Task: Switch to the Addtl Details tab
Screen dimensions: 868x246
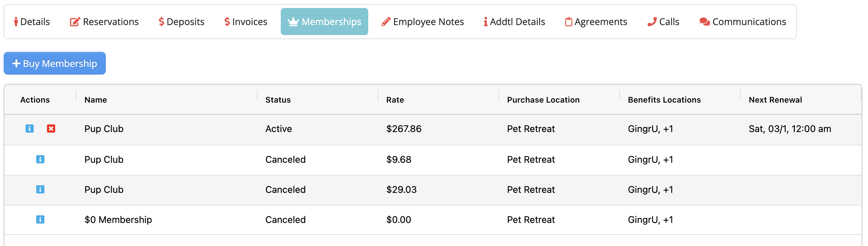Action: (514, 22)
